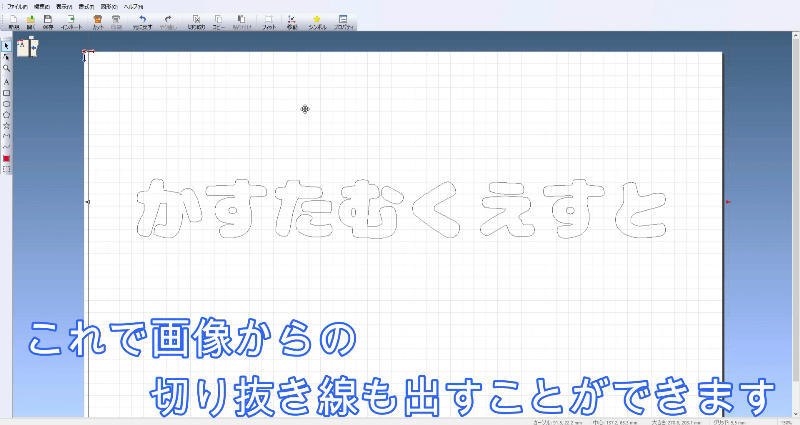Select the ellipse drawing tool
800x425 pixels.
tap(6, 104)
